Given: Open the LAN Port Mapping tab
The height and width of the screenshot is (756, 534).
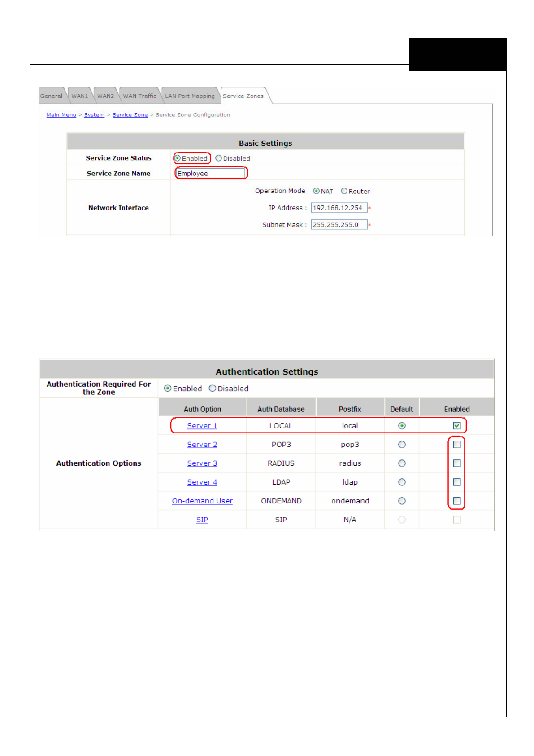Looking at the screenshot, I should (190, 96).
